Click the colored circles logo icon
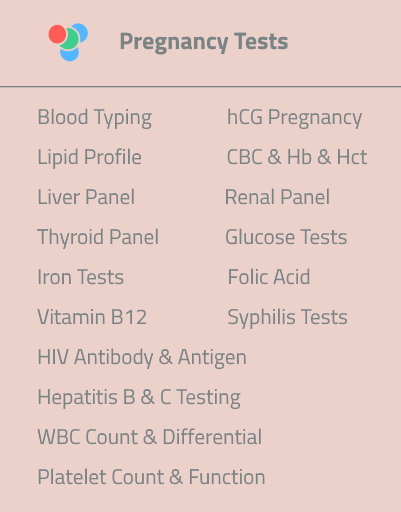Viewport: 401px width, 512px height. coord(68,42)
